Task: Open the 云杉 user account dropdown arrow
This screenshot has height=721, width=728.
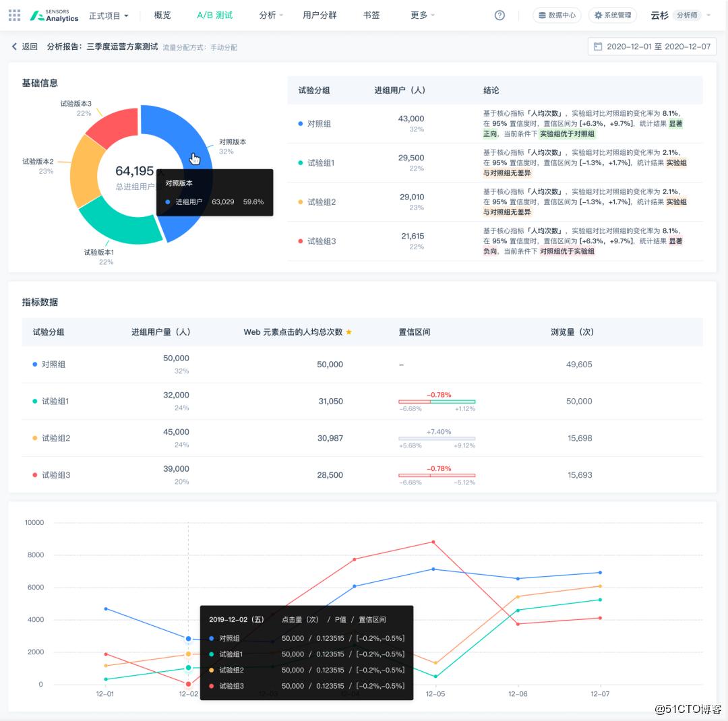Action: (x=708, y=15)
